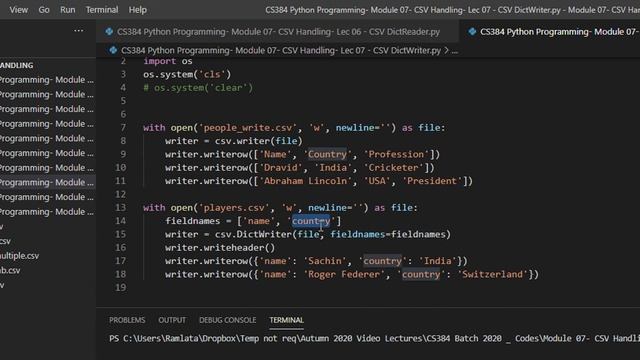
Task: Open the Help menu
Action: (x=138, y=10)
